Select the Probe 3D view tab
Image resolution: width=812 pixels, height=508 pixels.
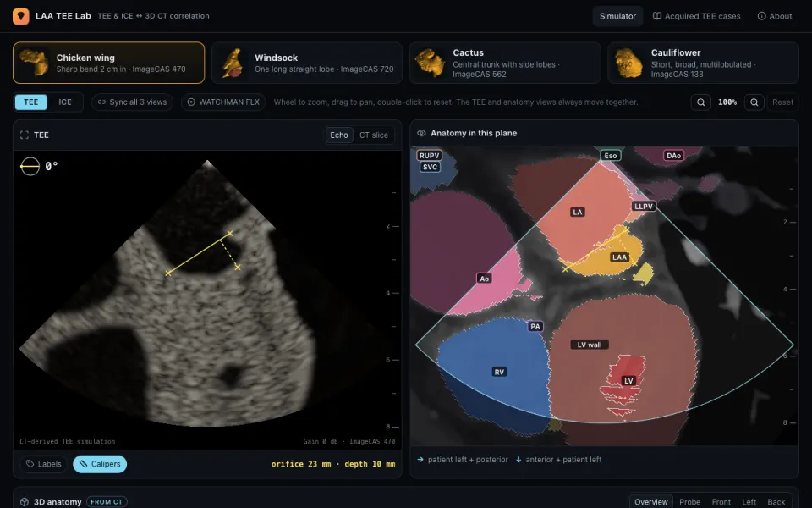point(690,502)
